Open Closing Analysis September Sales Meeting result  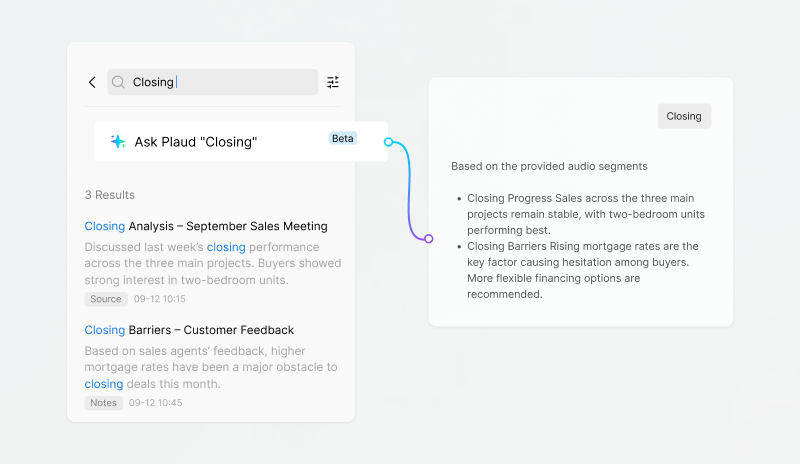(x=206, y=226)
